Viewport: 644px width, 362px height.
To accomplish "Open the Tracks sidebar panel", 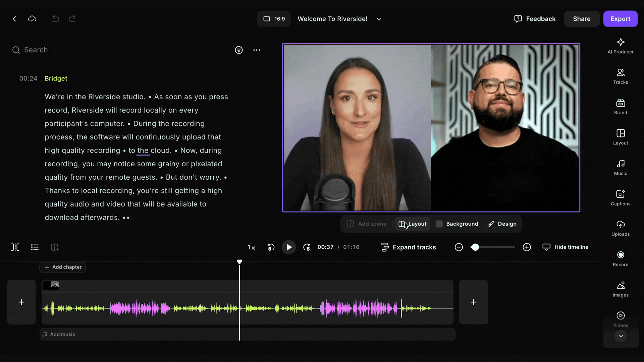I will [x=621, y=76].
